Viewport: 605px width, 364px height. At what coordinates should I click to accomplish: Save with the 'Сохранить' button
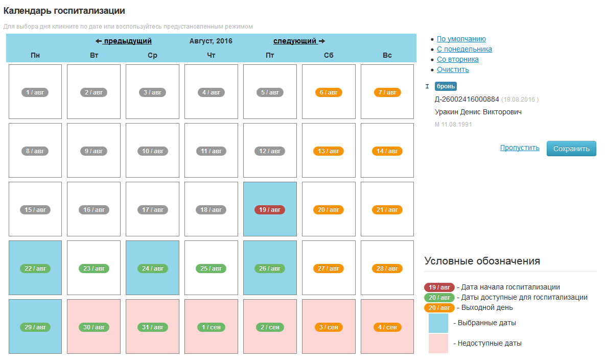571,149
